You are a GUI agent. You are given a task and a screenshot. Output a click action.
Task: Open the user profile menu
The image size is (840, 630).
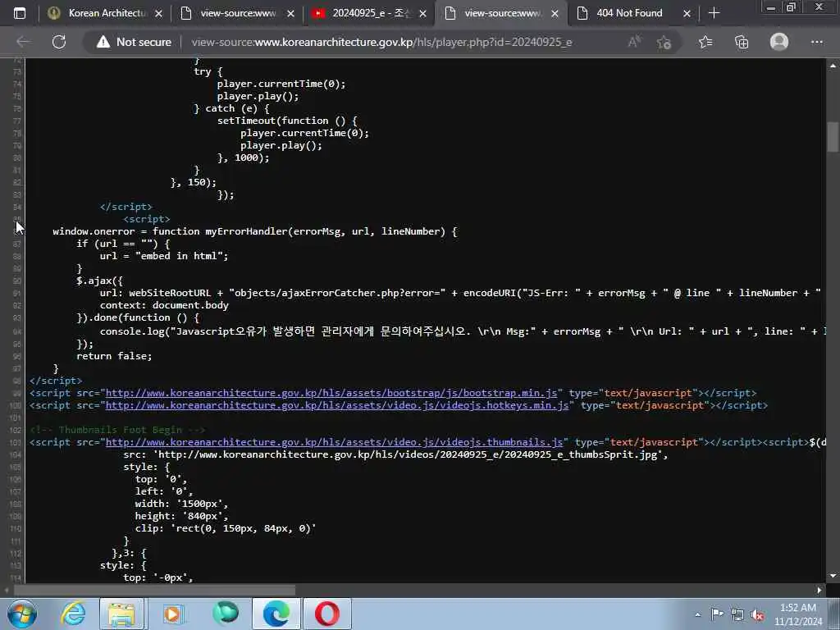coord(779,42)
